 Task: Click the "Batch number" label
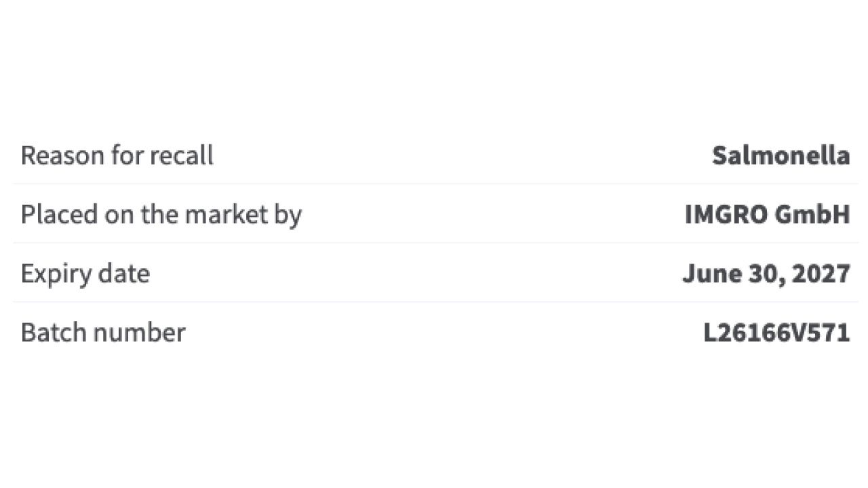pyautogui.click(x=103, y=332)
